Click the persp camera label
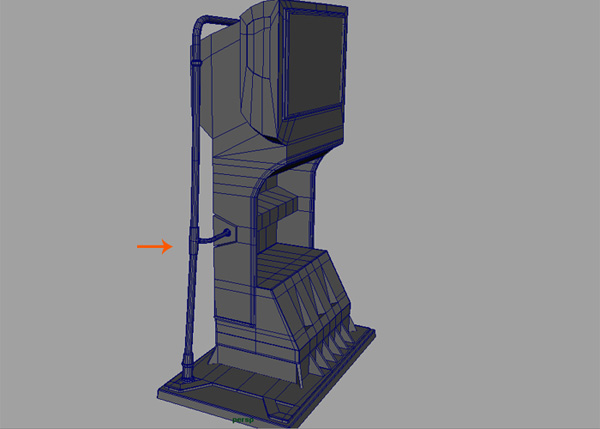 point(244,421)
